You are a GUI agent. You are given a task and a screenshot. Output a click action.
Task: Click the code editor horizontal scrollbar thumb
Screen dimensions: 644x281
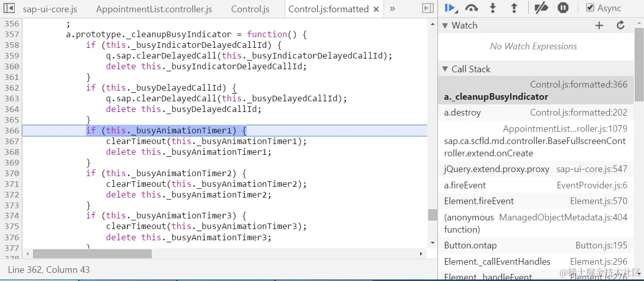pyautogui.click(x=92, y=254)
